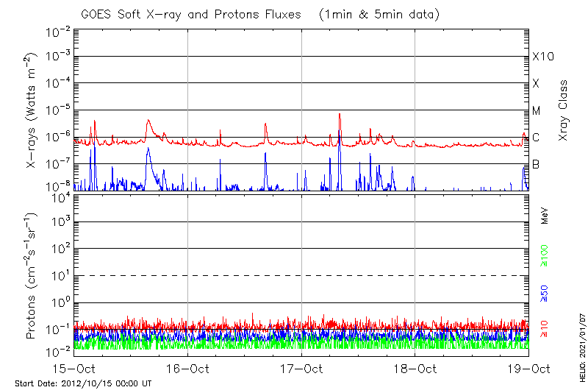The height and width of the screenshot is (390, 588).
Task: Click the rotated Xray Class axis title
Action: click(x=564, y=110)
